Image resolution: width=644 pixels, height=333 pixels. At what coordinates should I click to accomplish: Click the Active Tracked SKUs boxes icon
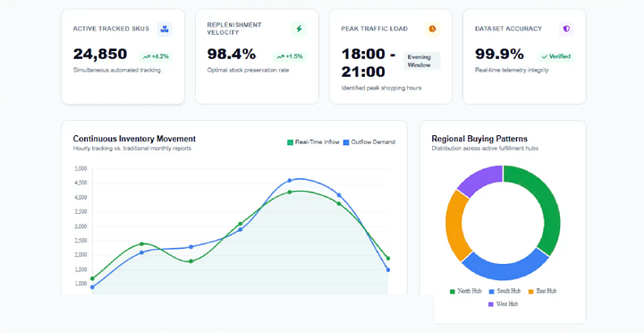pos(165,30)
